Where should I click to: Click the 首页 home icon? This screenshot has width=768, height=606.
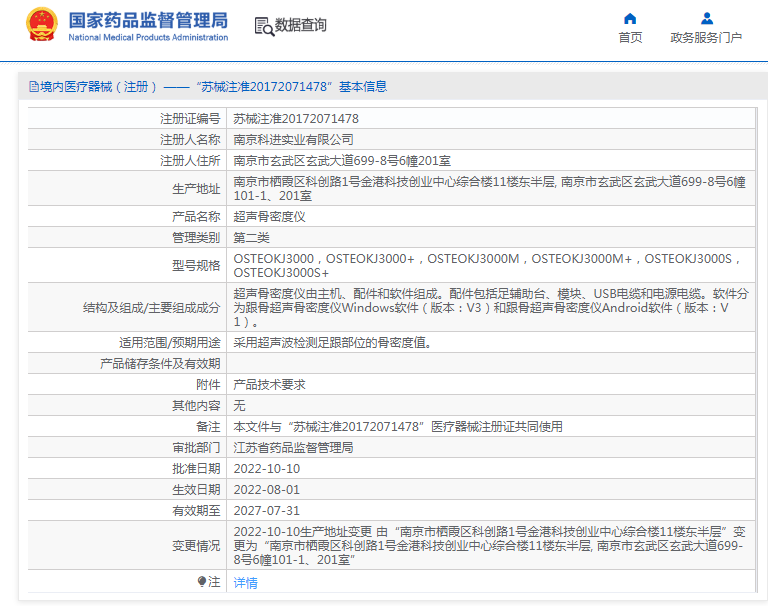coord(630,19)
